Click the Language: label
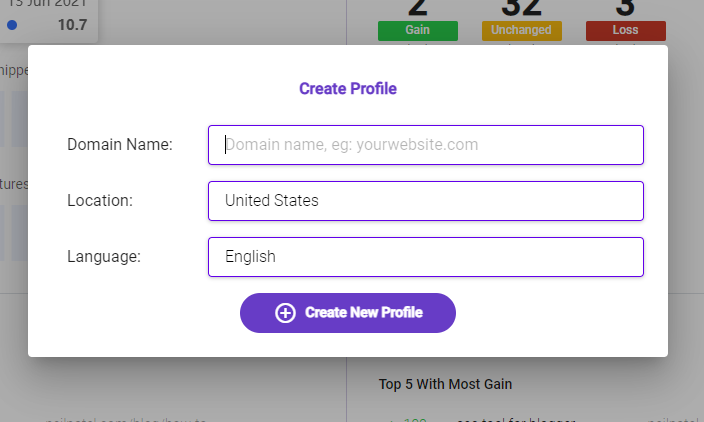 click(x=104, y=257)
